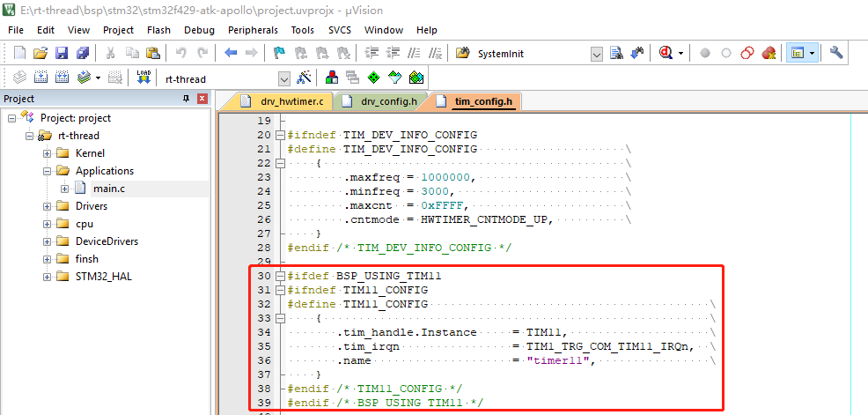Expand the Kernel folder in project tree

[x=47, y=153]
